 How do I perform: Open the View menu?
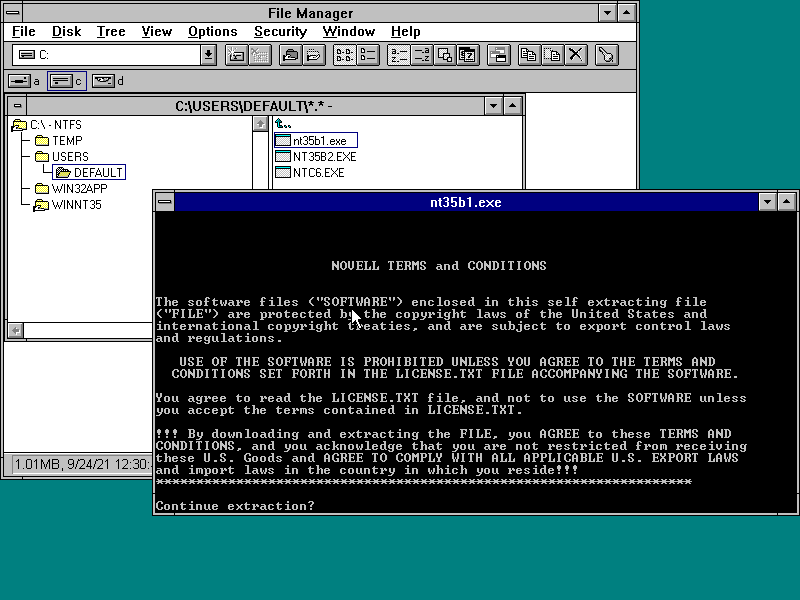[156, 32]
